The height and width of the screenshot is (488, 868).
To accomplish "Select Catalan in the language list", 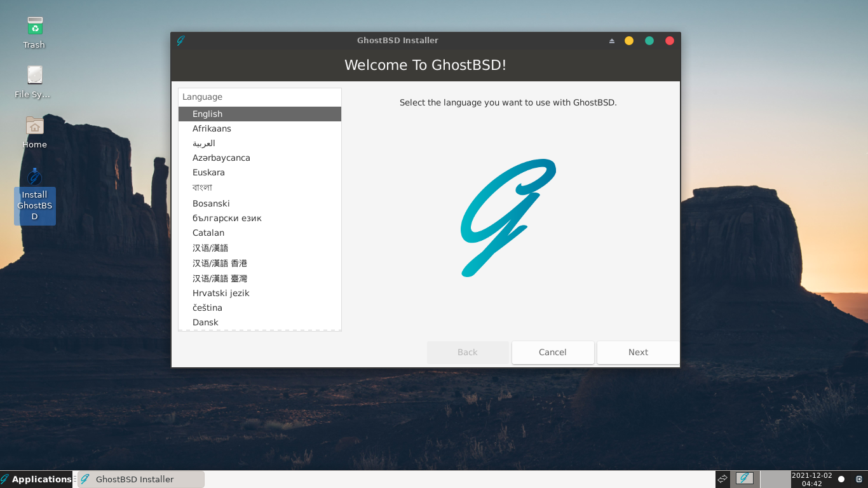I will click(260, 233).
